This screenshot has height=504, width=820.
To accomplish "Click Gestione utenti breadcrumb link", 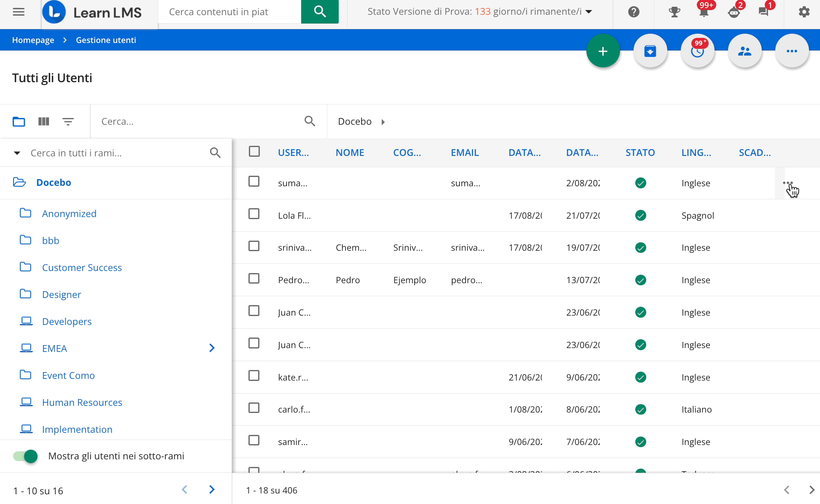I will pos(106,40).
